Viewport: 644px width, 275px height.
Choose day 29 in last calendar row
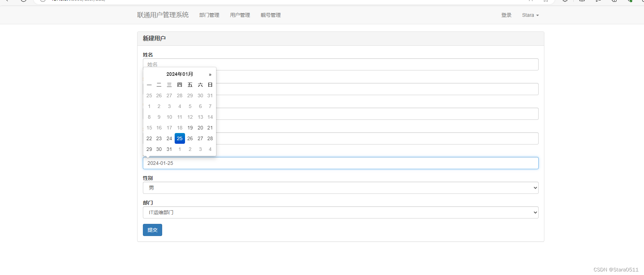tap(149, 149)
